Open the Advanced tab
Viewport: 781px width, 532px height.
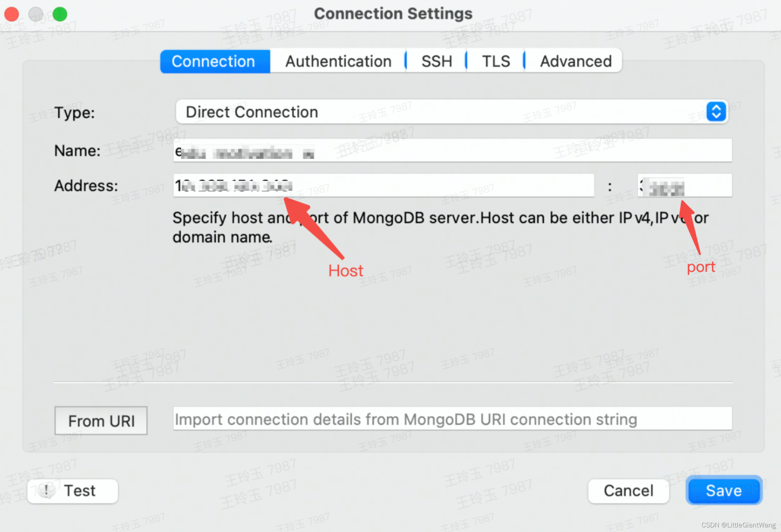[575, 61]
